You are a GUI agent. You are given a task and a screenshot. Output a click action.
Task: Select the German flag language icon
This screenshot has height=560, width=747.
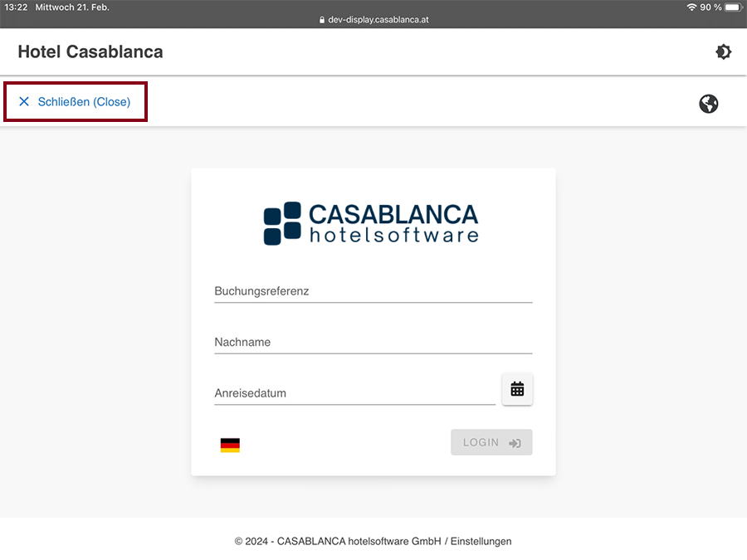(x=230, y=446)
